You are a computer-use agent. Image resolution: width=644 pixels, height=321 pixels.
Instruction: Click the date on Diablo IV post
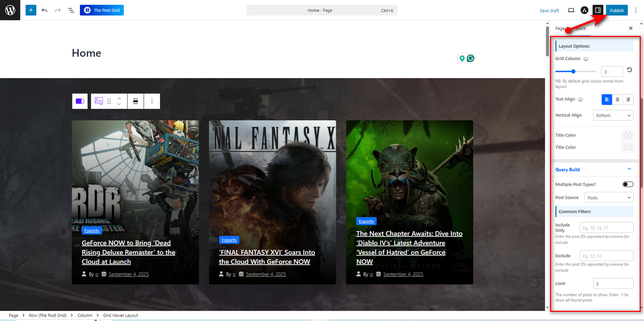click(403, 274)
